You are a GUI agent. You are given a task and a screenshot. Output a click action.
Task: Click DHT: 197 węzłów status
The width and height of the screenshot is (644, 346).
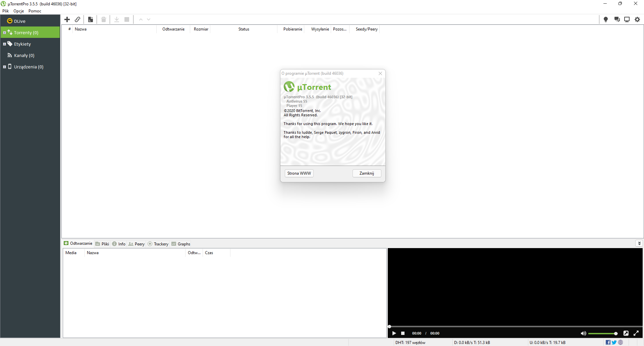click(410, 343)
